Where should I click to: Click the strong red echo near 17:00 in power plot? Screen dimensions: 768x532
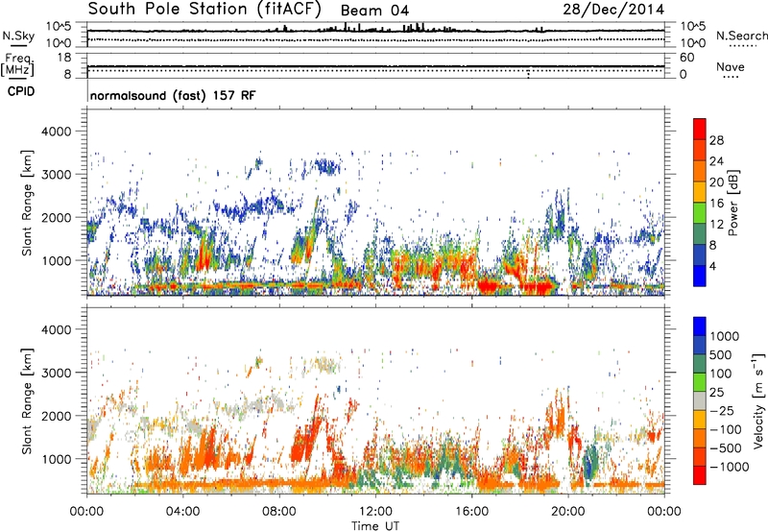click(x=490, y=285)
